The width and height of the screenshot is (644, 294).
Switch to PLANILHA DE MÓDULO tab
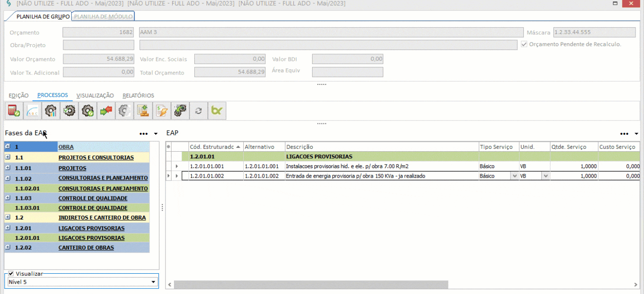(x=103, y=16)
